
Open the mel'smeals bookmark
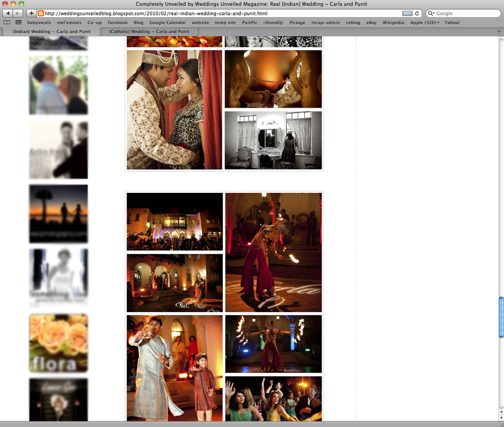[69, 23]
